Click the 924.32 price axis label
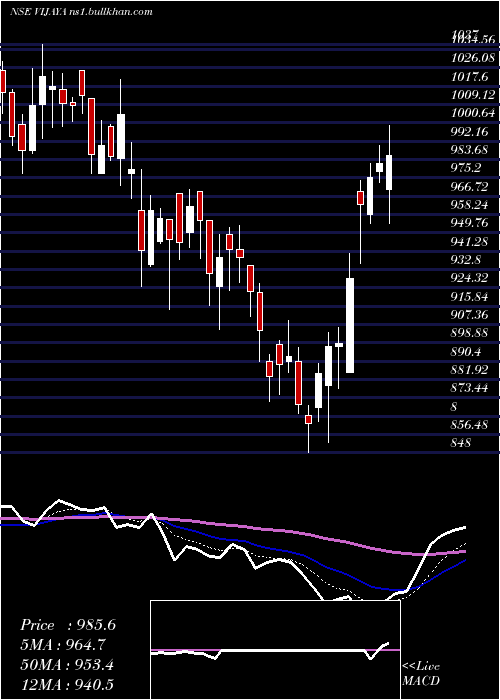The height and width of the screenshot is (700, 500). [x=472, y=279]
